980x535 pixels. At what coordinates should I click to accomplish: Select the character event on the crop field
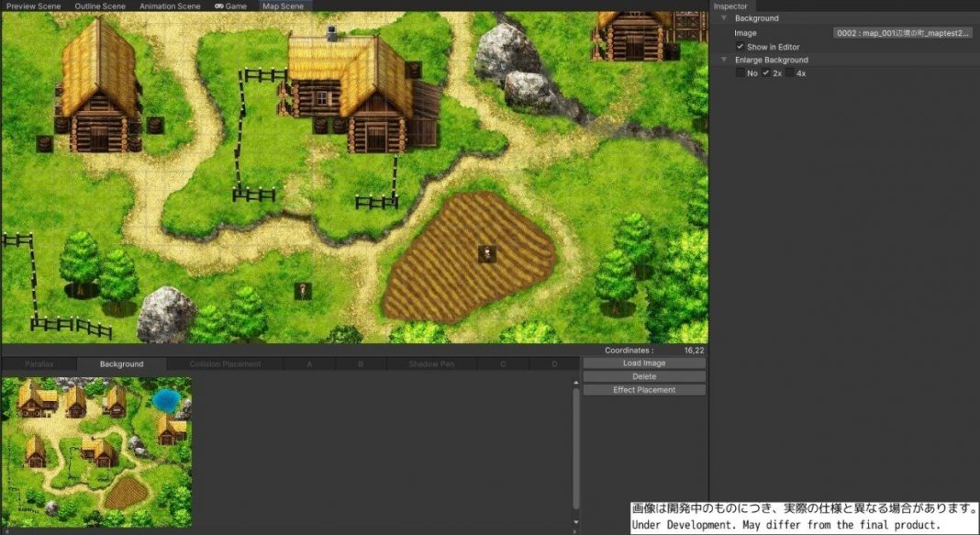coord(487,254)
